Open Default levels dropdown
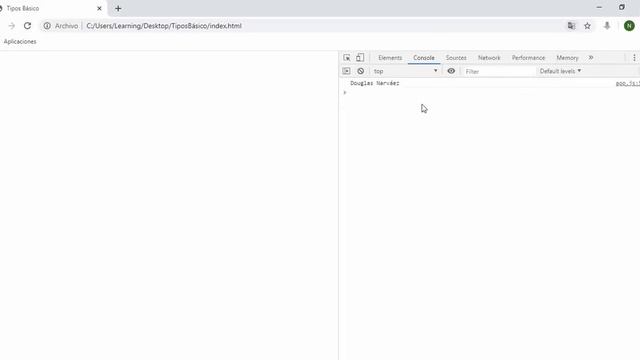The height and width of the screenshot is (360, 640). click(560, 71)
